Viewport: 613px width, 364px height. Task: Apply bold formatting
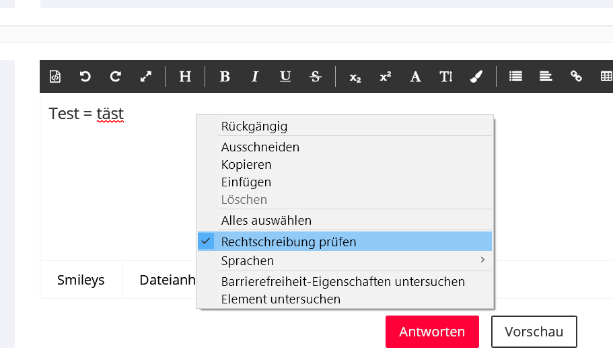225,77
